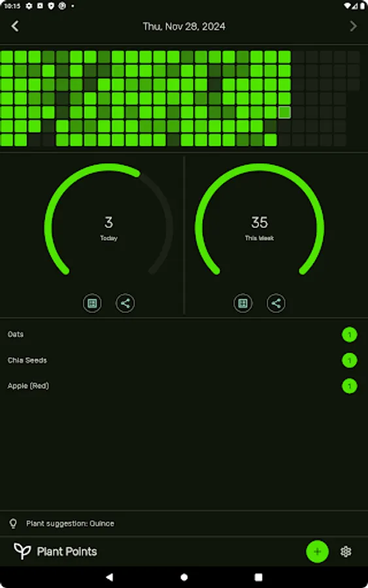Image resolution: width=368 pixels, height=588 pixels.
Task: Select the Apple (Red) entry
Action: (184, 386)
